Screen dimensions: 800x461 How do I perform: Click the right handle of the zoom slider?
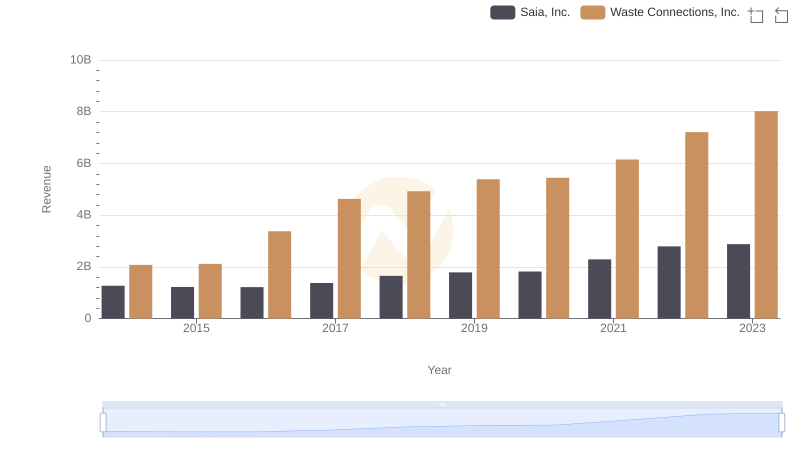(782, 422)
